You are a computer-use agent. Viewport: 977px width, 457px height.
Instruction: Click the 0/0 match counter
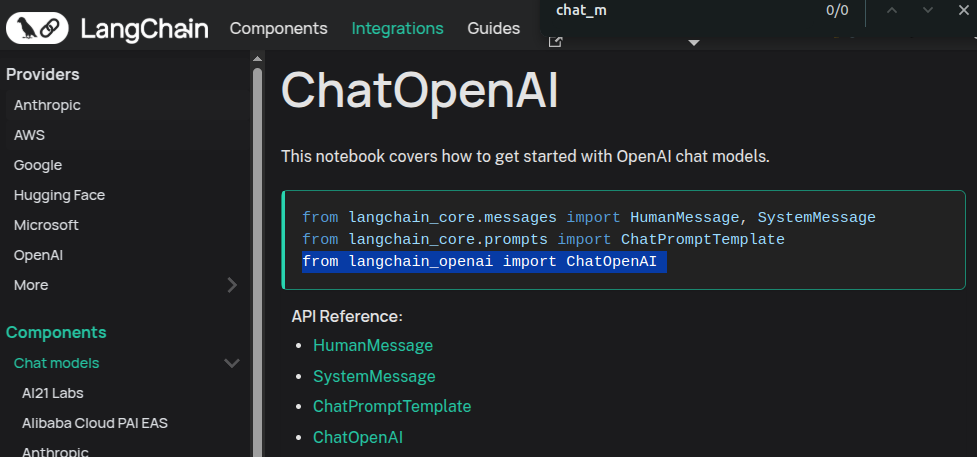(837, 11)
